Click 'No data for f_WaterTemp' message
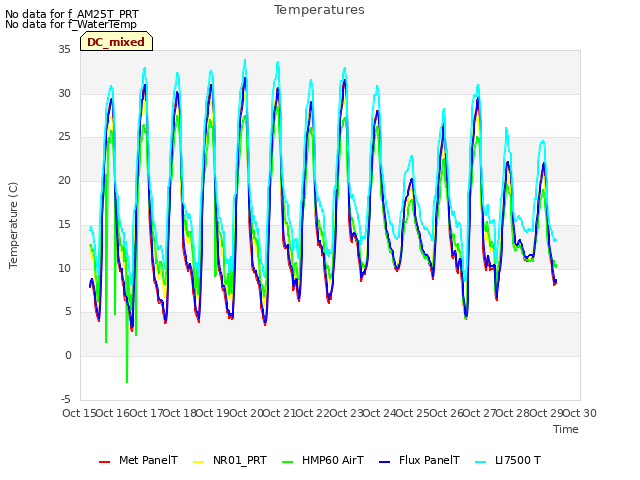This screenshot has height=480, width=640. [x=71, y=24]
